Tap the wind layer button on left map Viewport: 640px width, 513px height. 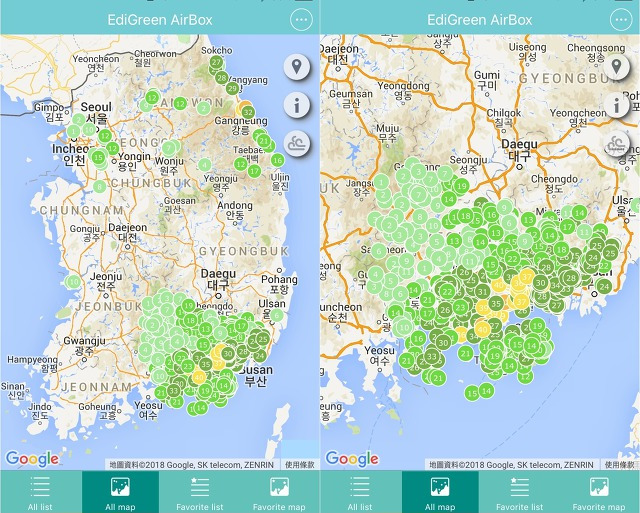[x=297, y=144]
